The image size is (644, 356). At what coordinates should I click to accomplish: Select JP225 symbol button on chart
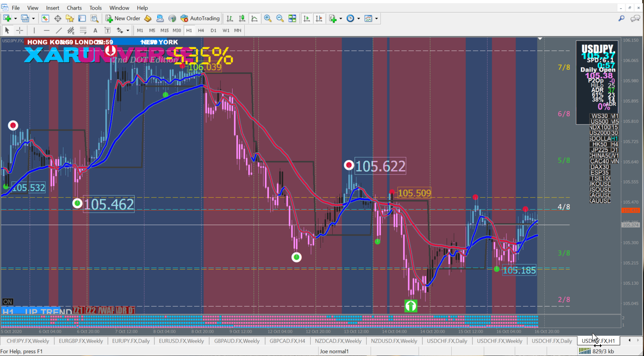[600, 150]
